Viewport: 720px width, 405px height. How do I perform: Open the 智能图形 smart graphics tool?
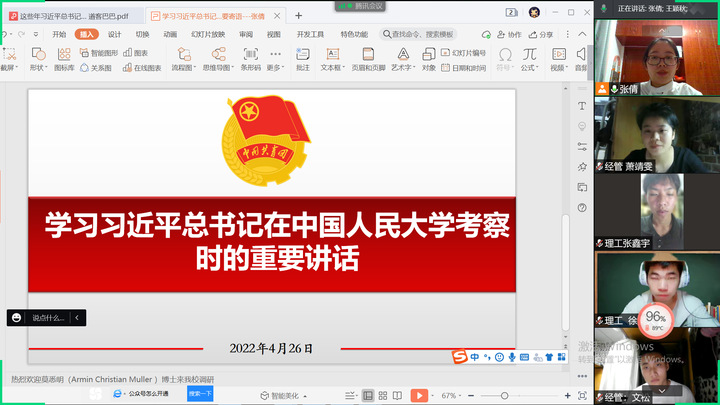[x=102, y=53]
